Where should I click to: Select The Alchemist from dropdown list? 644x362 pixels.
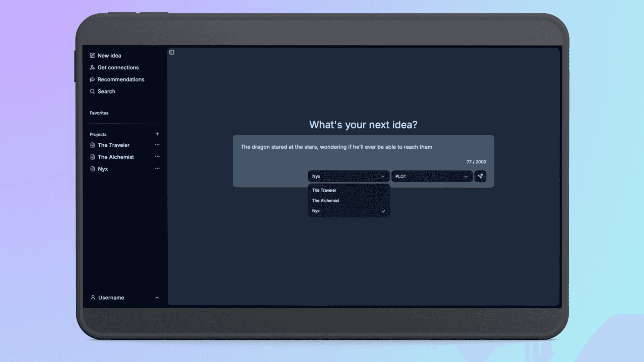coord(325,200)
